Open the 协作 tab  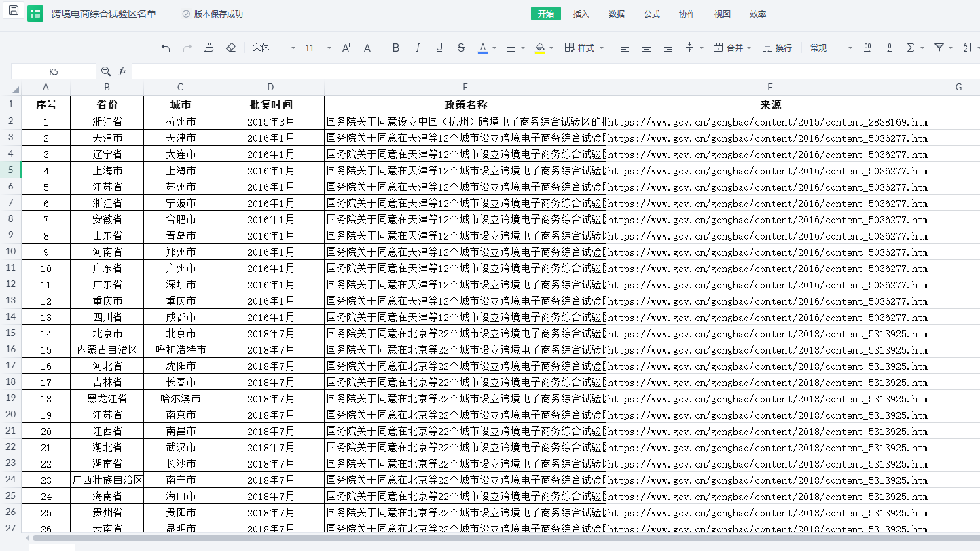tap(687, 14)
